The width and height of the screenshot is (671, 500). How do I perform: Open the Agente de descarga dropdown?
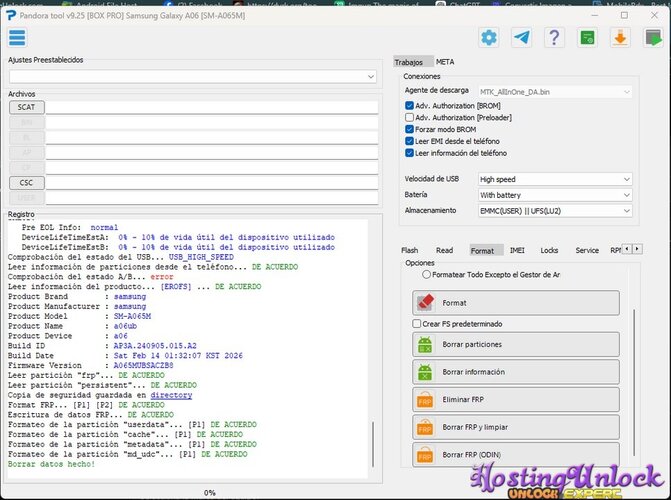coord(555,92)
